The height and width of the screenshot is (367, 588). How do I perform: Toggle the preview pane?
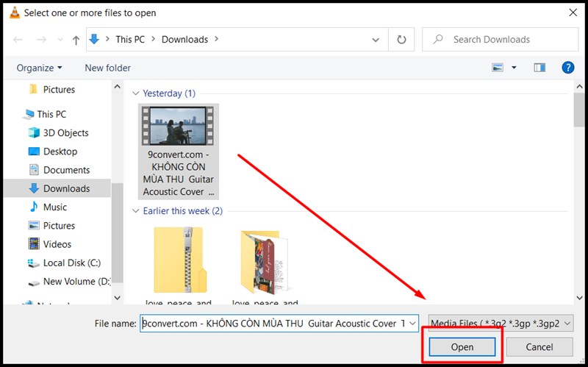tap(539, 68)
